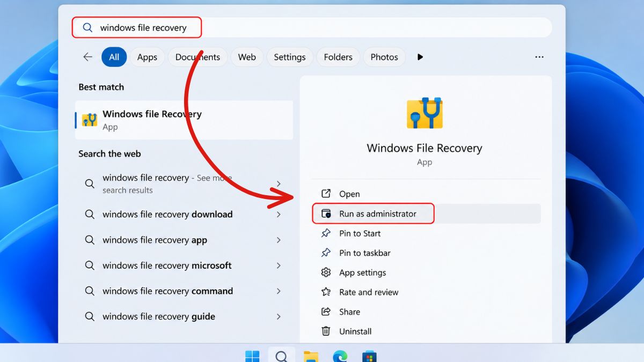Image resolution: width=644 pixels, height=362 pixels.
Task: Expand chevron beside windows file recovery command
Action: 279,291
